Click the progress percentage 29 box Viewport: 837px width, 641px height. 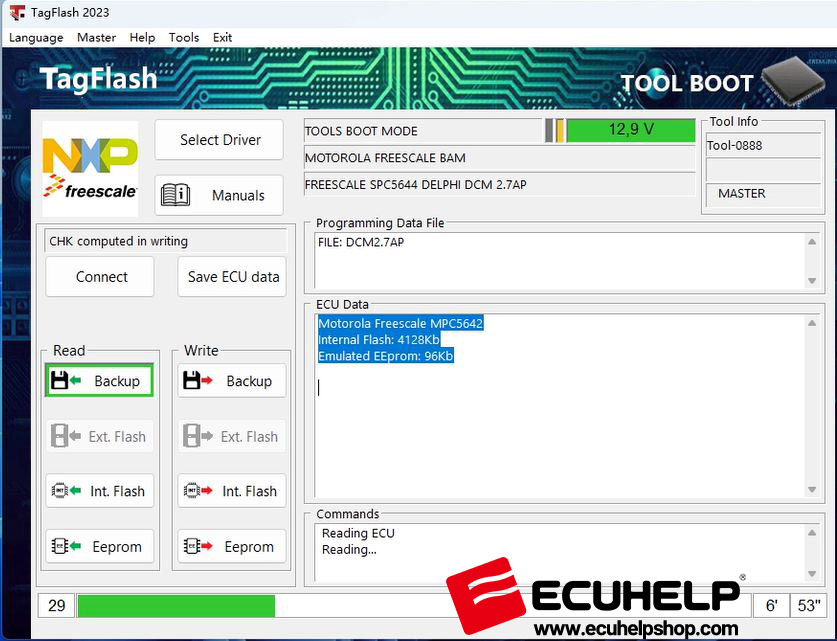pos(56,606)
